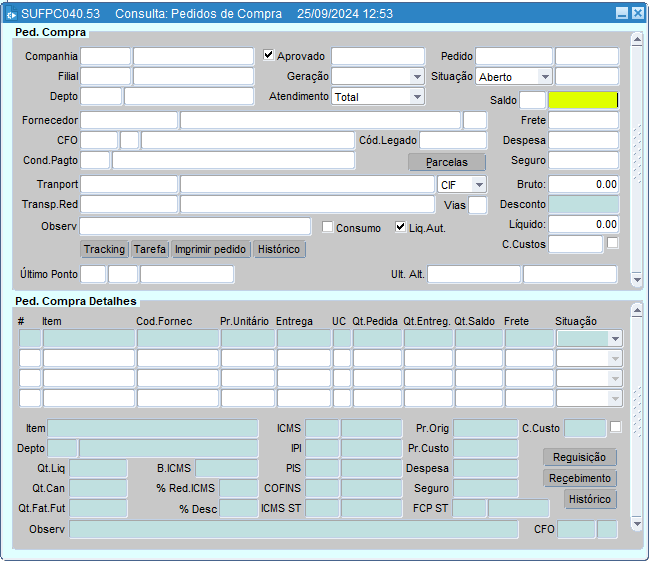Open Requisição from the details panel

click(x=579, y=457)
